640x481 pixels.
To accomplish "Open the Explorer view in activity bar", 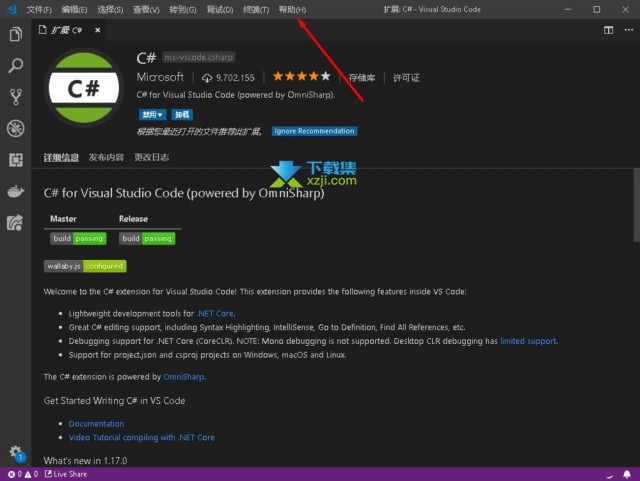I will click(16, 34).
